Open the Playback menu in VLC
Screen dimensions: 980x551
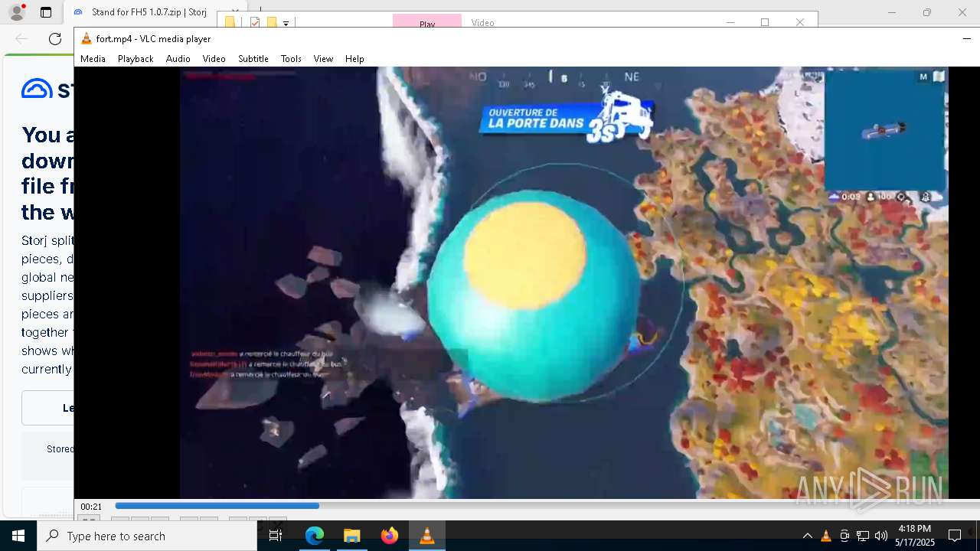(x=136, y=59)
